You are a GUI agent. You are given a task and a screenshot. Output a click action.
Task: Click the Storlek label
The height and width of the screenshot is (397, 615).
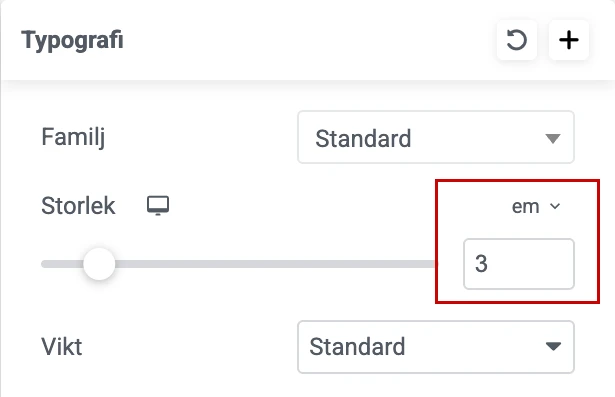point(78,206)
